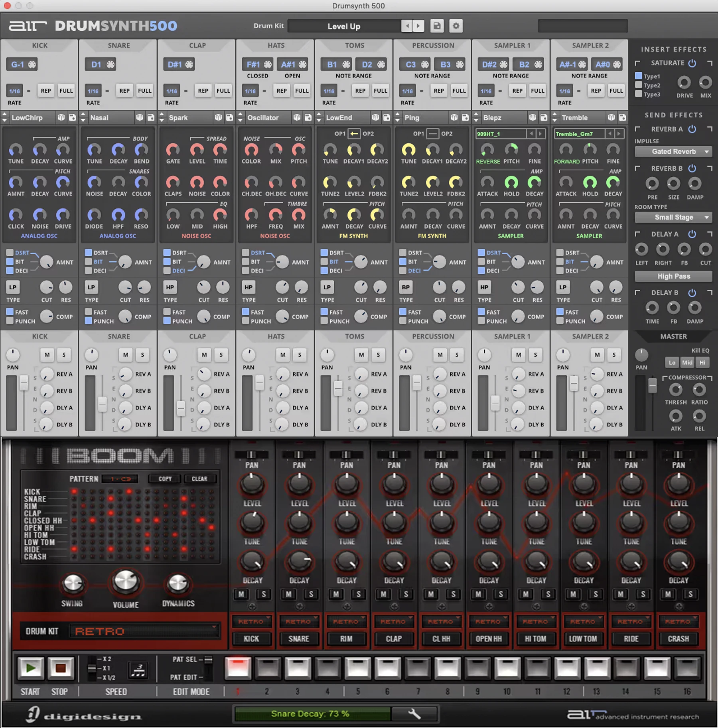Select Boom RIDE instrument tab
718x728 pixels.
[x=631, y=639]
